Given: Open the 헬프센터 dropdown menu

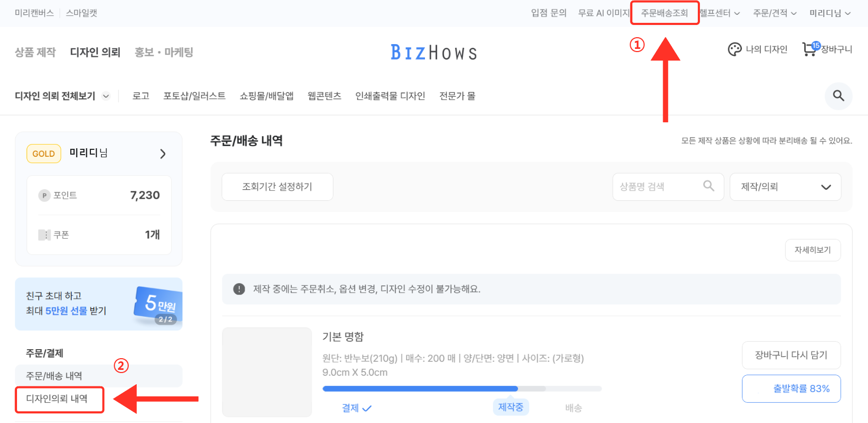Looking at the screenshot, I should pyautogui.click(x=720, y=13).
